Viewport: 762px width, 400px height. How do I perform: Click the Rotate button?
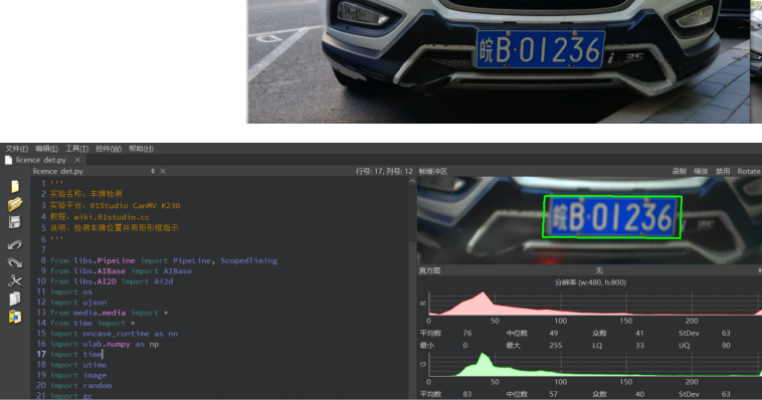click(x=748, y=171)
